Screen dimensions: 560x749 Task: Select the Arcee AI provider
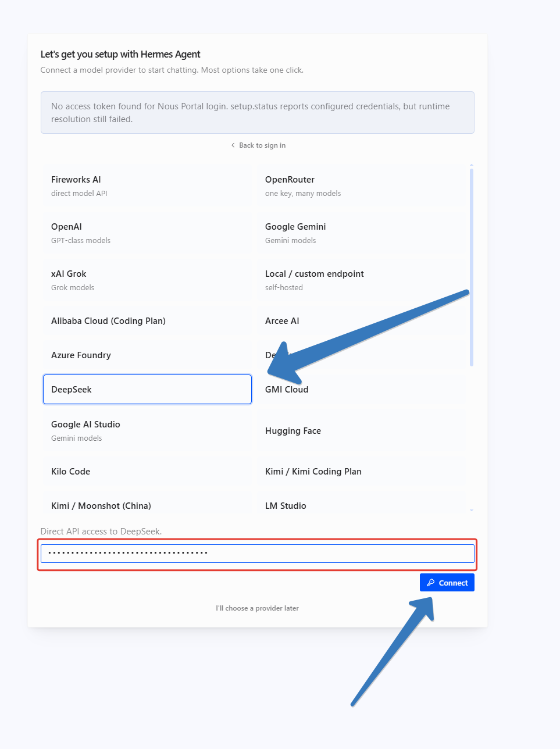pos(361,321)
